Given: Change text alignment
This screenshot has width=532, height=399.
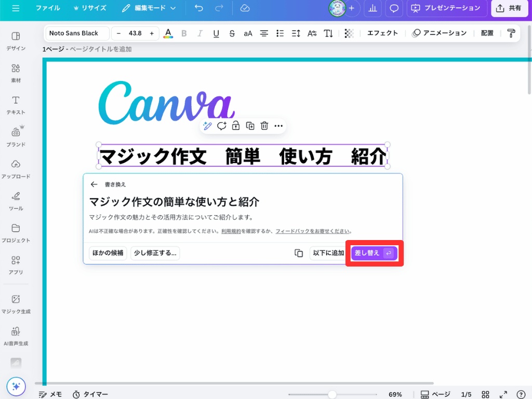Looking at the screenshot, I should (264, 33).
